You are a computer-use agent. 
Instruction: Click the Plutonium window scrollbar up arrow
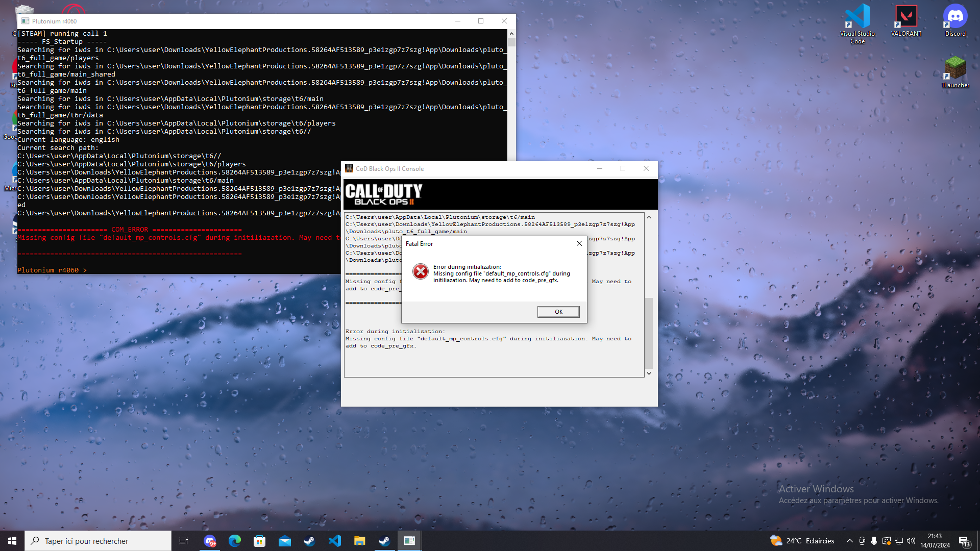(x=511, y=33)
